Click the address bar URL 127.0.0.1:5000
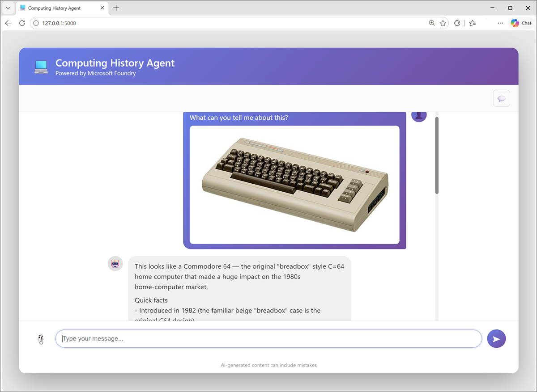The width and height of the screenshot is (537, 392). coord(59,23)
